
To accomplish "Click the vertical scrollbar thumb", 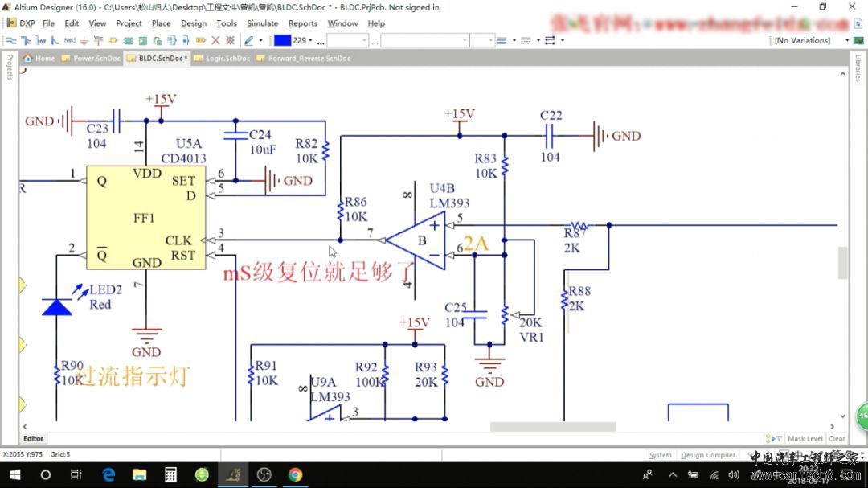I will pyautogui.click(x=842, y=263).
